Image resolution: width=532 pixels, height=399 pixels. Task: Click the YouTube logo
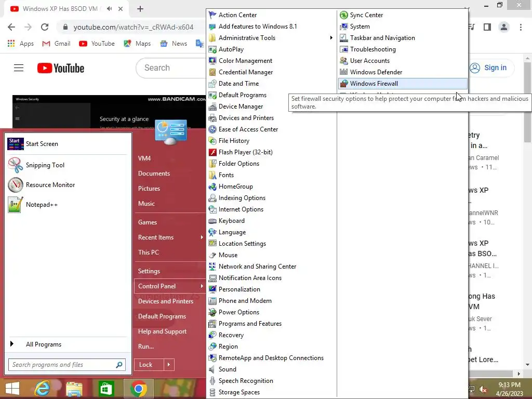pos(61,68)
